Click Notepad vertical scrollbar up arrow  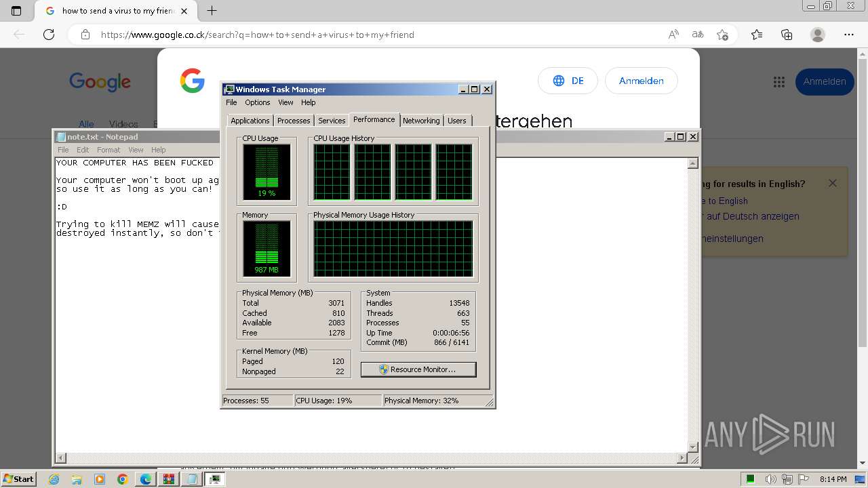(x=692, y=163)
